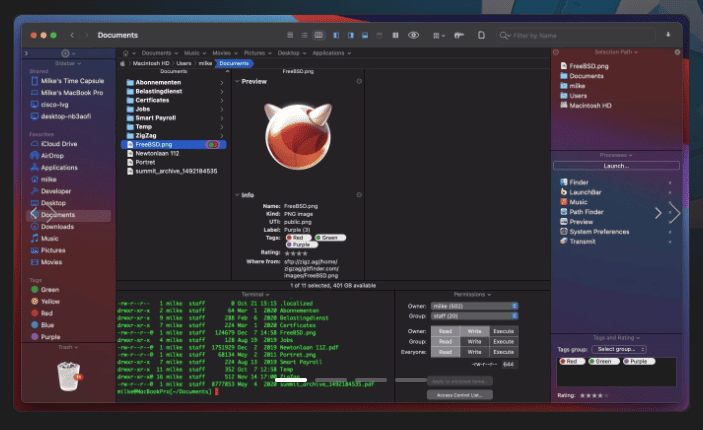
Task: Expand the Smart Payroll folder chevron
Action: [221, 118]
